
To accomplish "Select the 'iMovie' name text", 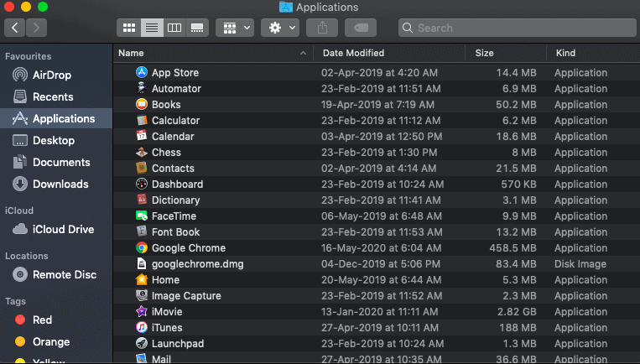I will coord(167,312).
